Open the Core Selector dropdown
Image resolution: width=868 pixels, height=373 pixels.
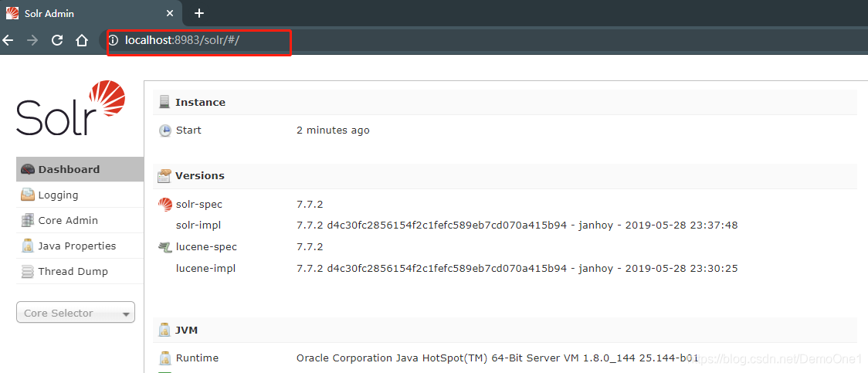pyautogui.click(x=76, y=313)
